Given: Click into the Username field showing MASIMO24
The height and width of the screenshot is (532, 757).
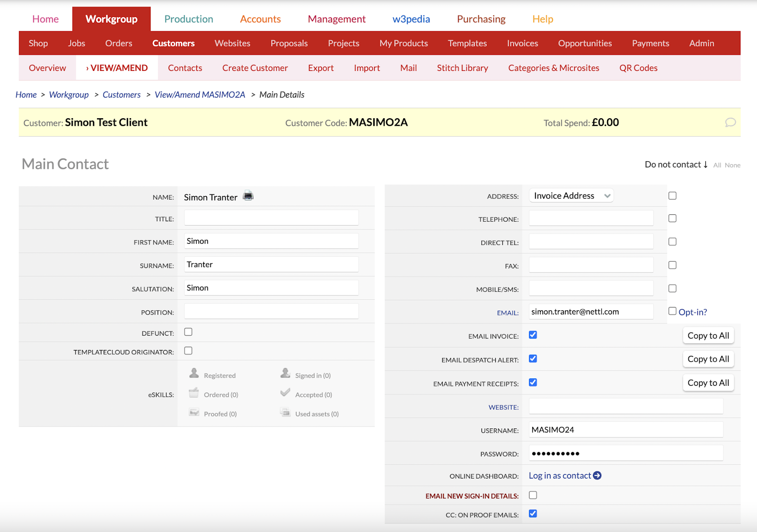Looking at the screenshot, I should 626,429.
